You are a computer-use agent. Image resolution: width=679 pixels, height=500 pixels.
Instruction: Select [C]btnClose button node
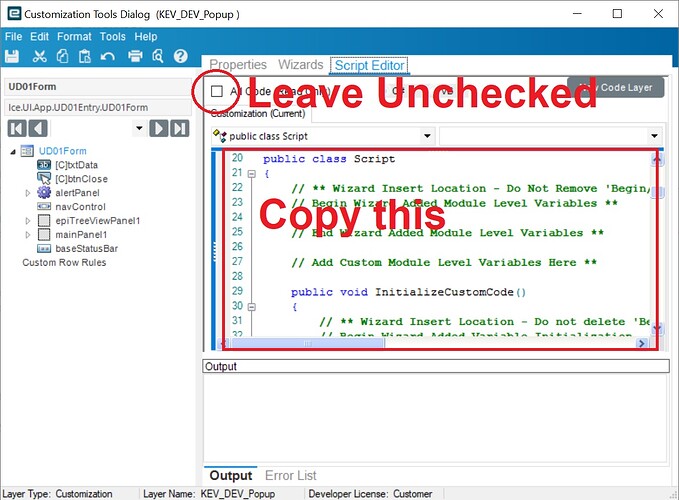point(81,179)
